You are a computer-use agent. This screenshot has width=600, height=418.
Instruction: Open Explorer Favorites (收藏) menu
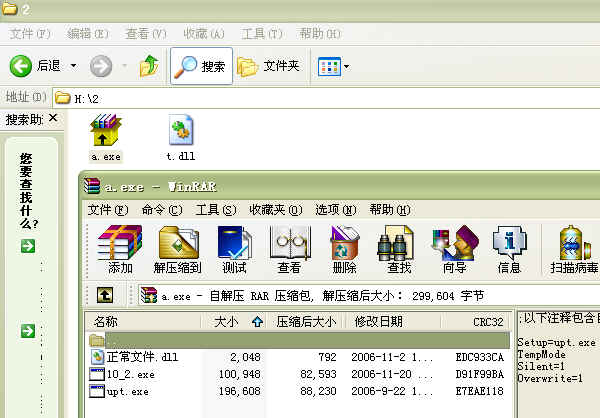[x=204, y=34]
